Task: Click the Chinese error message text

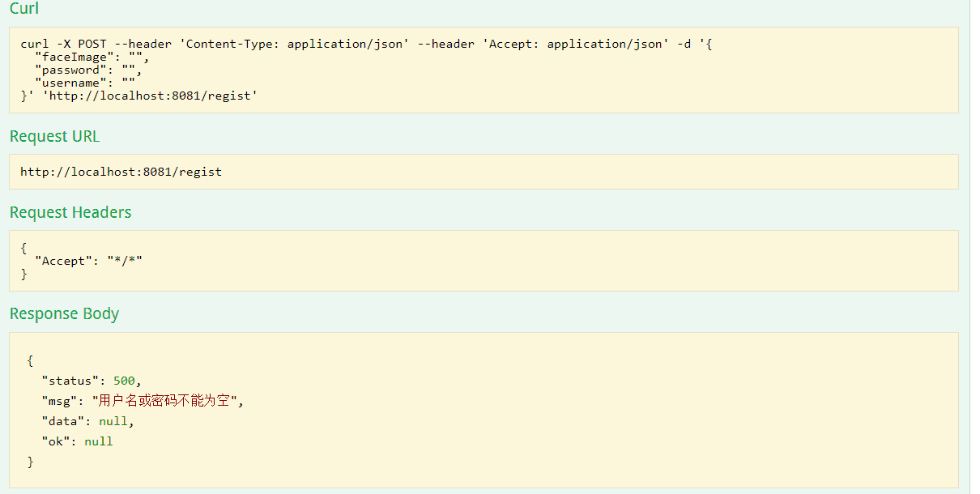Action: click(166, 401)
